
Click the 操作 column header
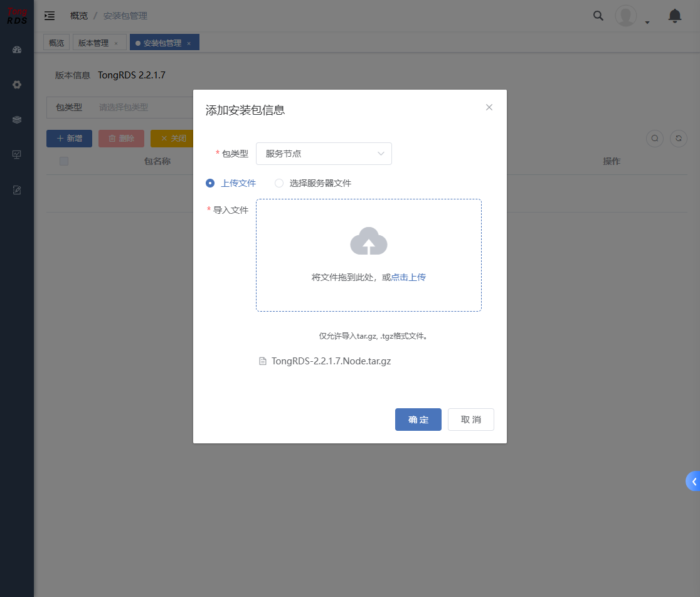(x=612, y=161)
